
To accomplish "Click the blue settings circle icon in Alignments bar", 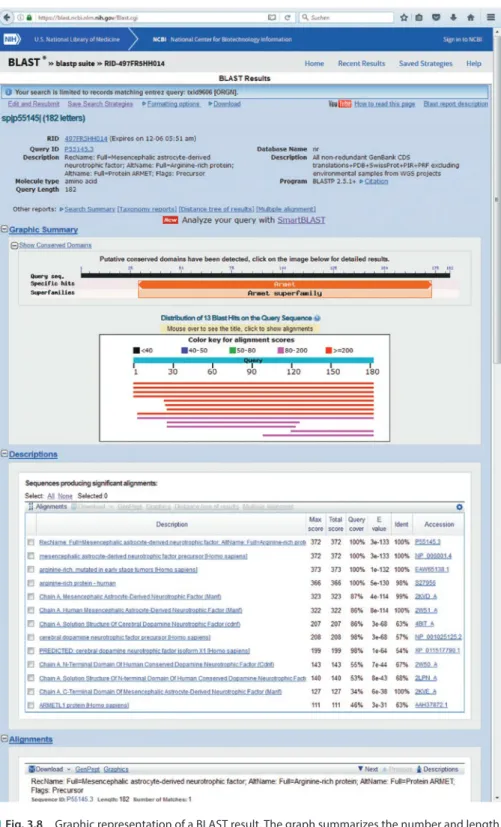I will 459,507.
